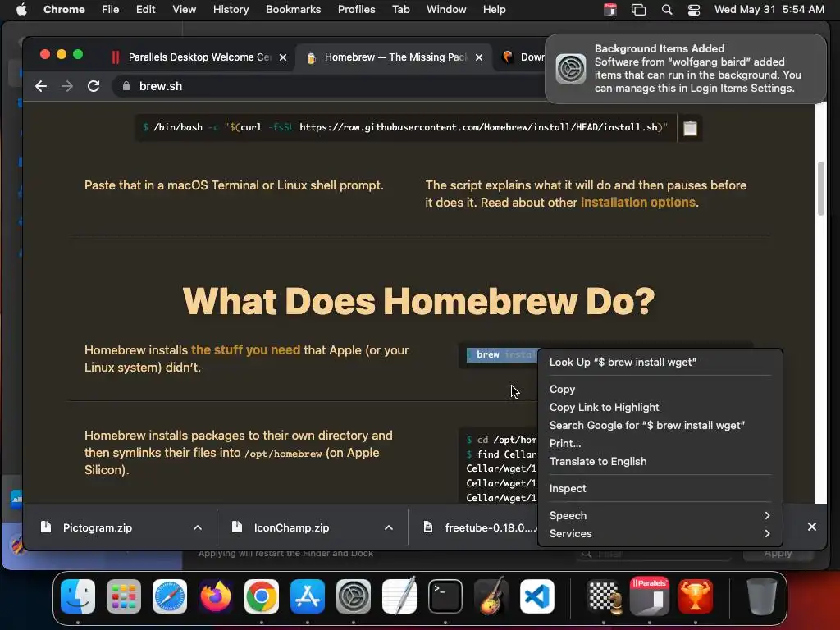Open the Chess app in the Dock

(x=605, y=596)
